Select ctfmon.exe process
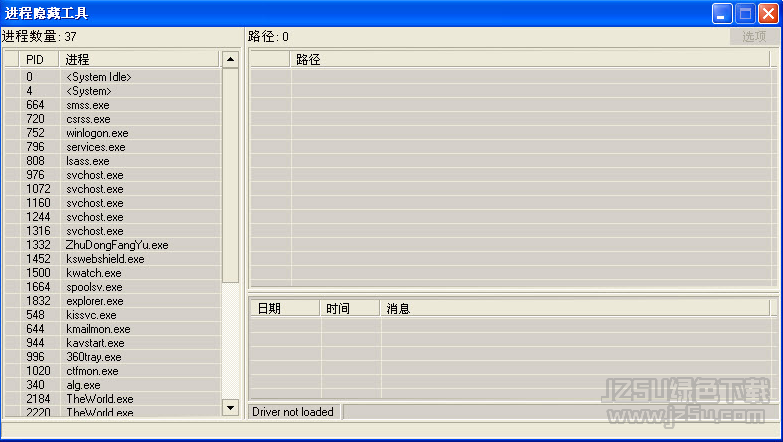783x442 pixels. point(112,371)
